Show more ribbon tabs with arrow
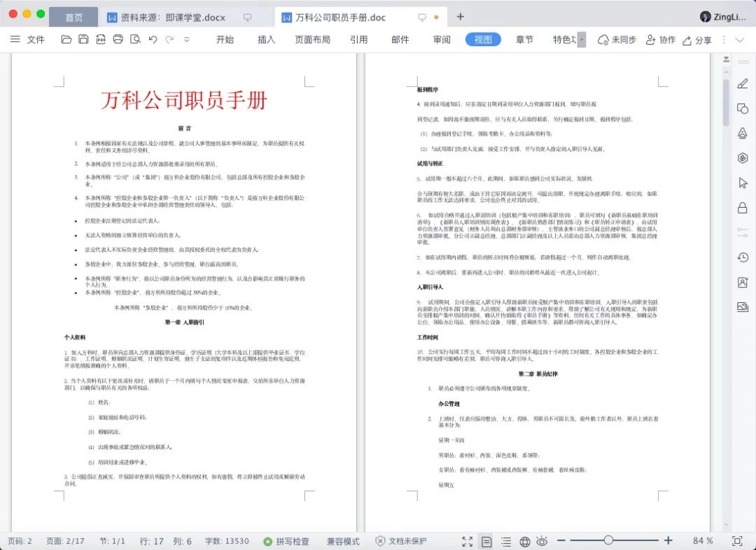Image resolution: width=756 pixels, height=550 pixels. [582, 39]
